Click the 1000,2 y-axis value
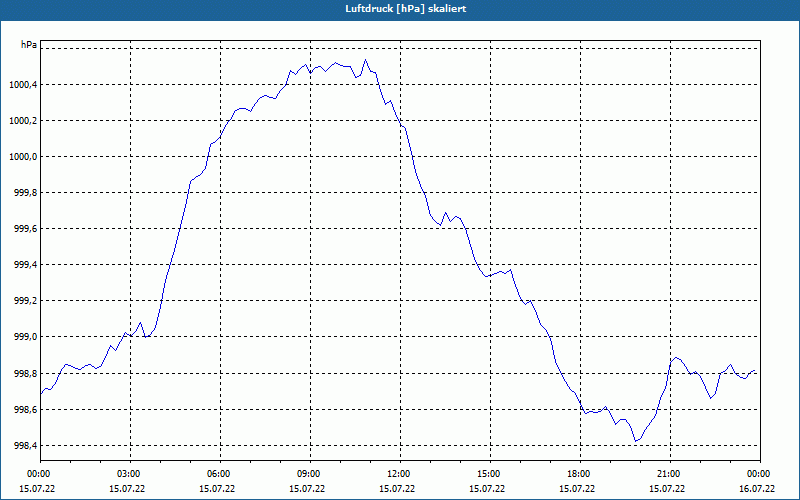 (23, 121)
